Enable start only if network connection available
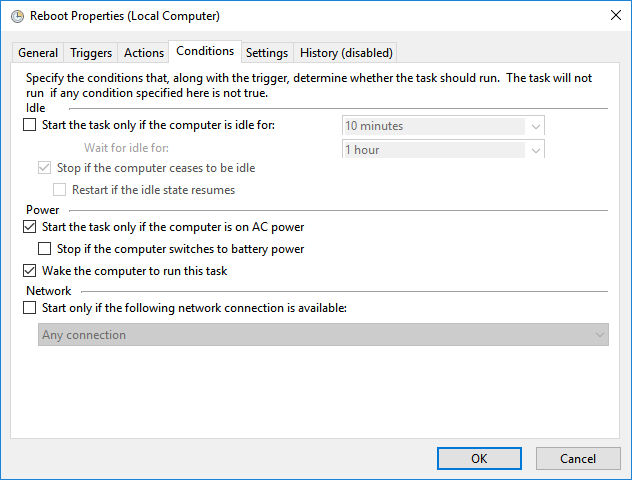This screenshot has width=632, height=480. [29, 308]
